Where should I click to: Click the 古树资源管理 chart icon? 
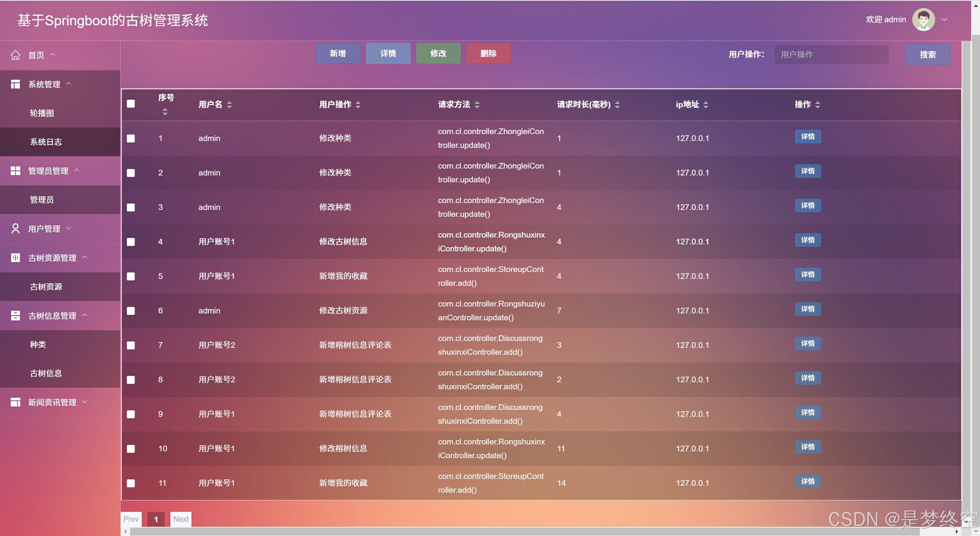pyautogui.click(x=15, y=257)
